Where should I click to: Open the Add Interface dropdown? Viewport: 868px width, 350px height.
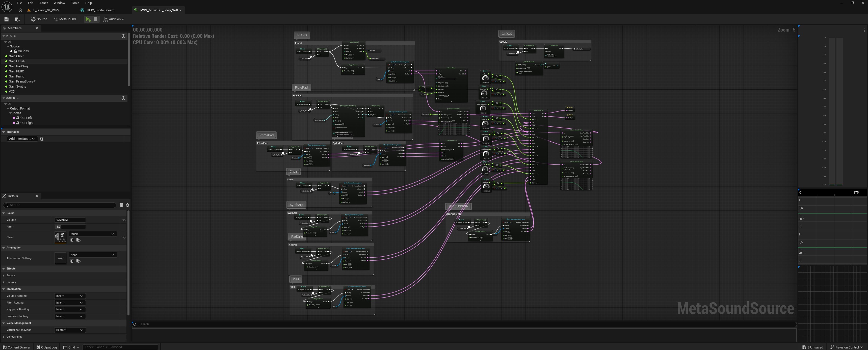coord(22,139)
